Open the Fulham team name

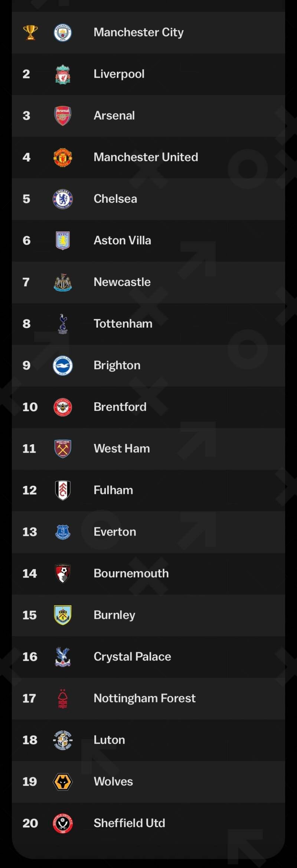[x=113, y=490]
